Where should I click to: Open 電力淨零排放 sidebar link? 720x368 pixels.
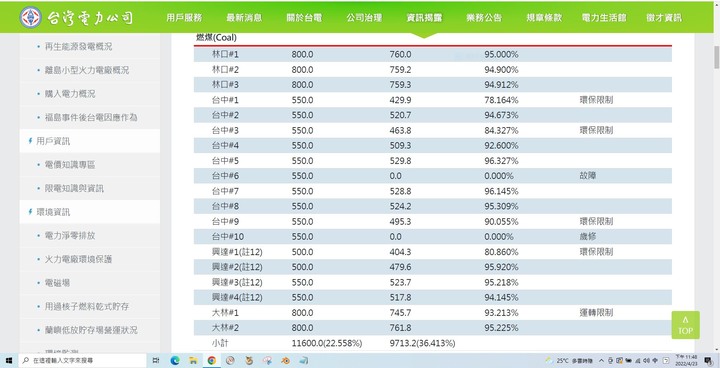click(70, 236)
